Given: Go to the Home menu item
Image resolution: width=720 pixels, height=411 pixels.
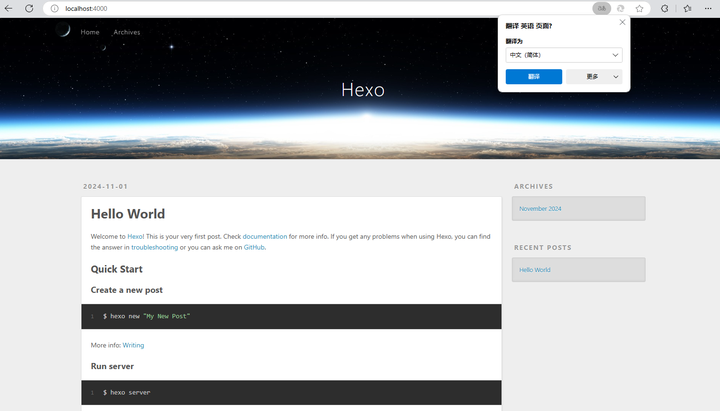Looking at the screenshot, I should [x=90, y=32].
